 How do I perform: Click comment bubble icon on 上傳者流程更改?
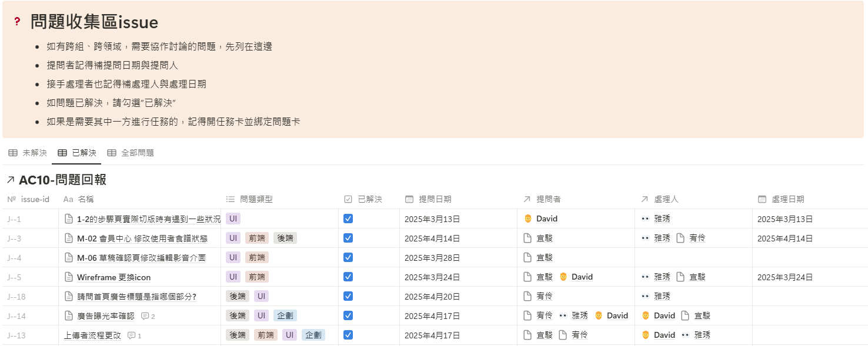point(131,335)
